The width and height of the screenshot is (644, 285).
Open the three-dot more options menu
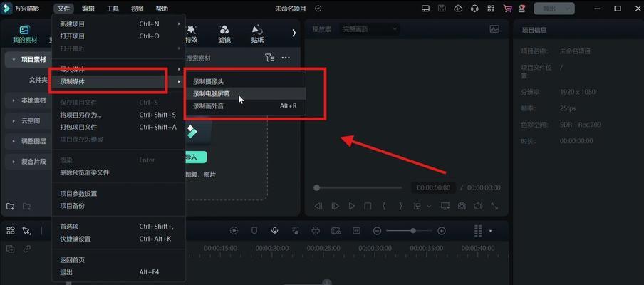(x=286, y=58)
